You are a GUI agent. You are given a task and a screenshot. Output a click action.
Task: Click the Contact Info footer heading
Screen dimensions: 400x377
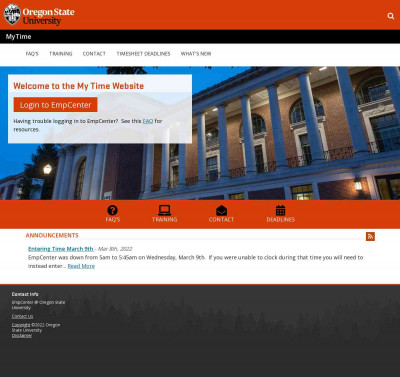tap(25, 294)
